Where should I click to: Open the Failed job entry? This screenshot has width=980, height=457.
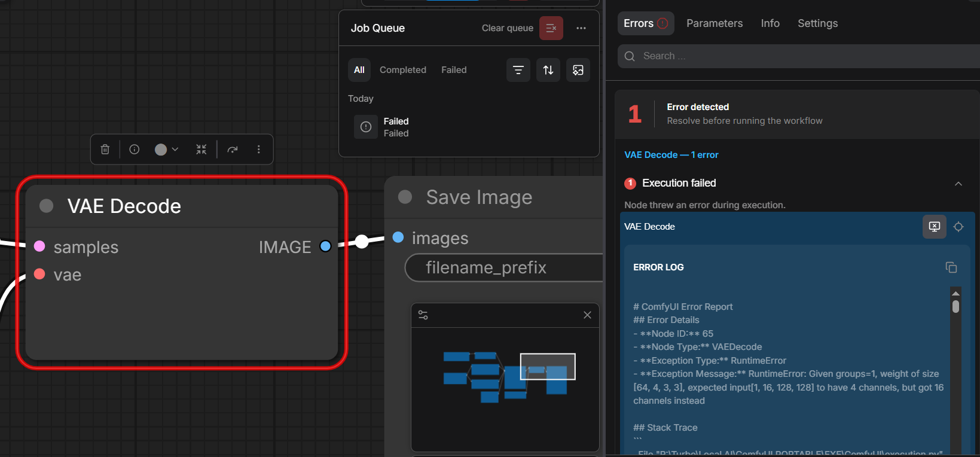point(469,127)
